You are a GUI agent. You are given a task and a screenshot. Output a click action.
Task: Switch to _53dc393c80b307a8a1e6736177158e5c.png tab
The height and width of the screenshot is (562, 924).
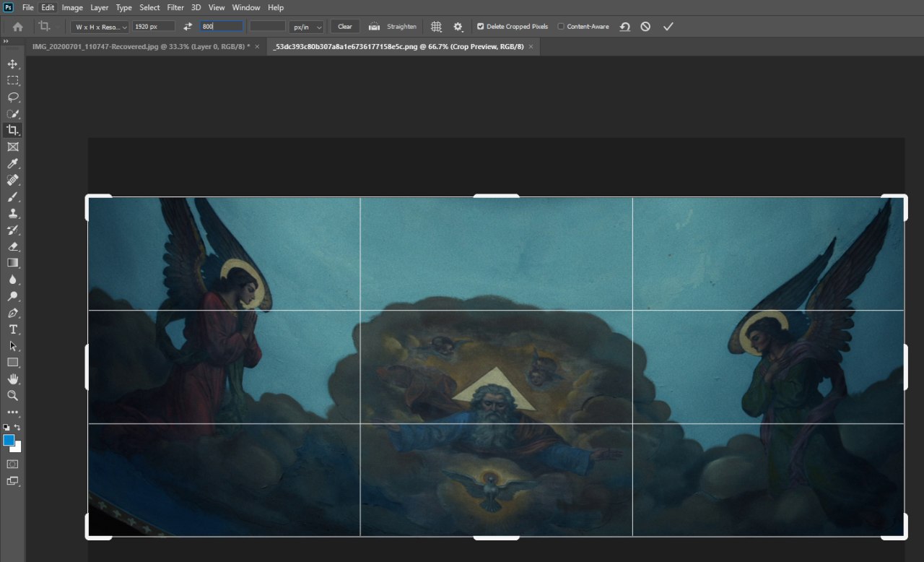click(398, 46)
